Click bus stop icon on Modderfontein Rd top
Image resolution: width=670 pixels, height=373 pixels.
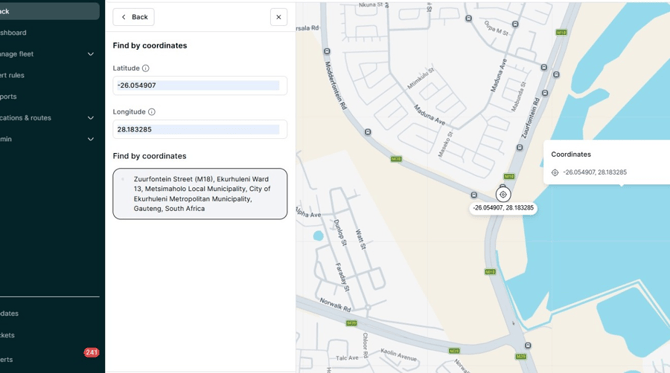(327, 51)
